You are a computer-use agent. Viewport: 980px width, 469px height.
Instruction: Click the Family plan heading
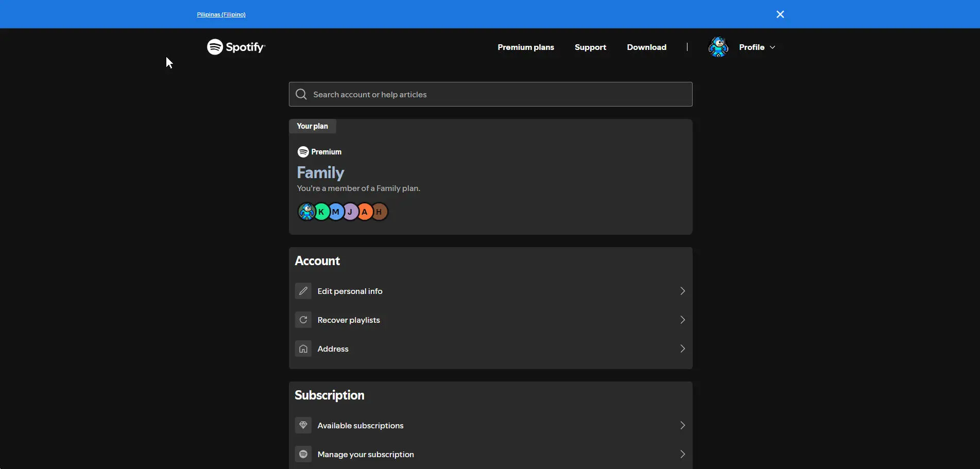tap(320, 172)
